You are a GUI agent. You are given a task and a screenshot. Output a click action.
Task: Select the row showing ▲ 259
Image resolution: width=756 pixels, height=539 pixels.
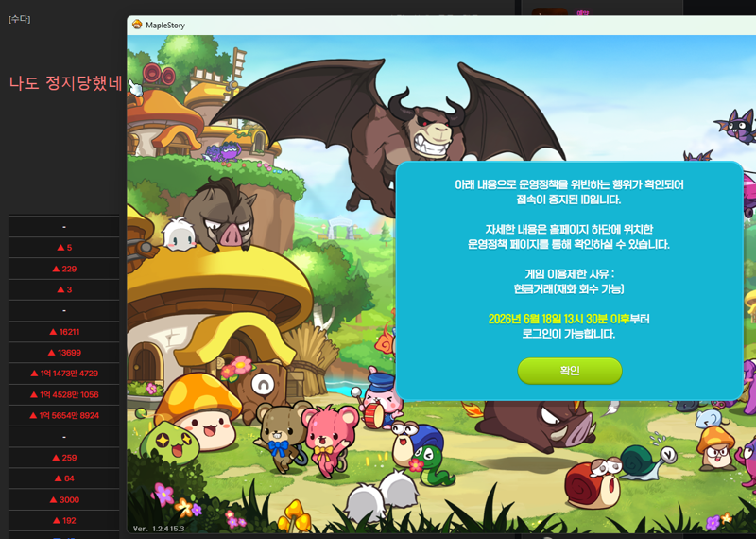coord(63,458)
